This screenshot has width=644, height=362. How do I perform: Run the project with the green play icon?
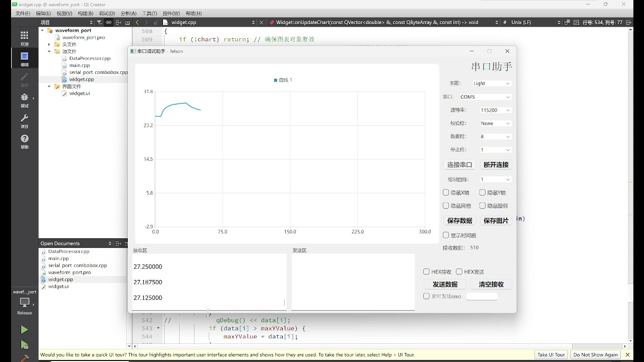[x=24, y=329]
